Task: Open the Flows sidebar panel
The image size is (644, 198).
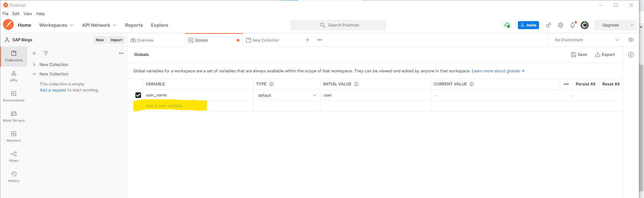Action: (x=14, y=157)
